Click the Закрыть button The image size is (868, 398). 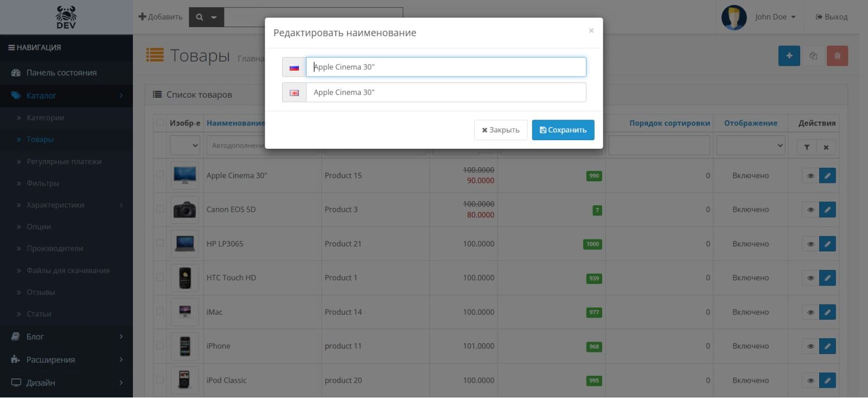tap(501, 130)
